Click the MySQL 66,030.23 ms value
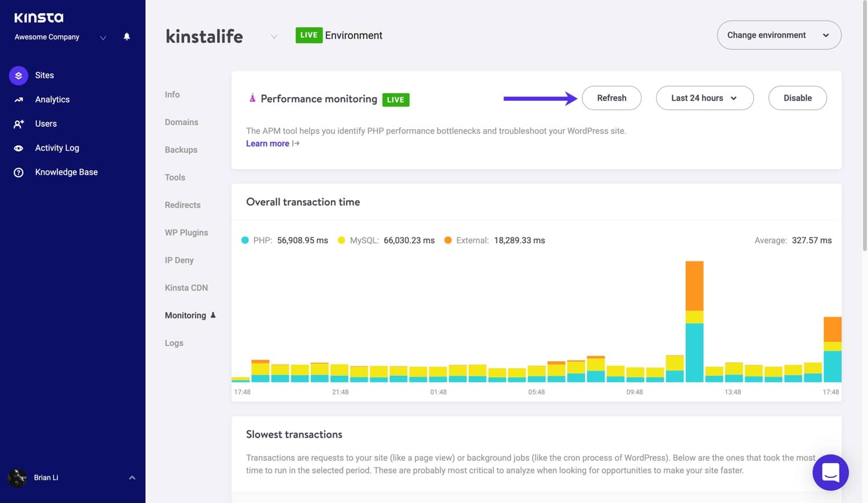This screenshot has width=868, height=503. coord(409,240)
